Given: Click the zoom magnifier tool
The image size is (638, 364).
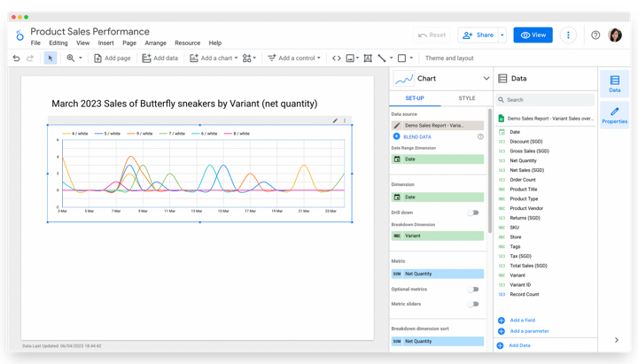Looking at the screenshot, I should (71, 58).
